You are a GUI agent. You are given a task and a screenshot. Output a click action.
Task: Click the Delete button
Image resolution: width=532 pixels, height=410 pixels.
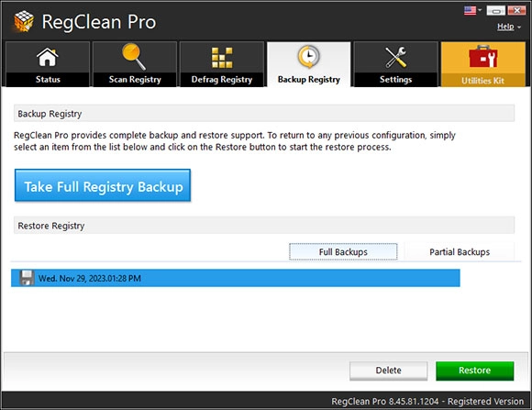pyautogui.click(x=389, y=371)
